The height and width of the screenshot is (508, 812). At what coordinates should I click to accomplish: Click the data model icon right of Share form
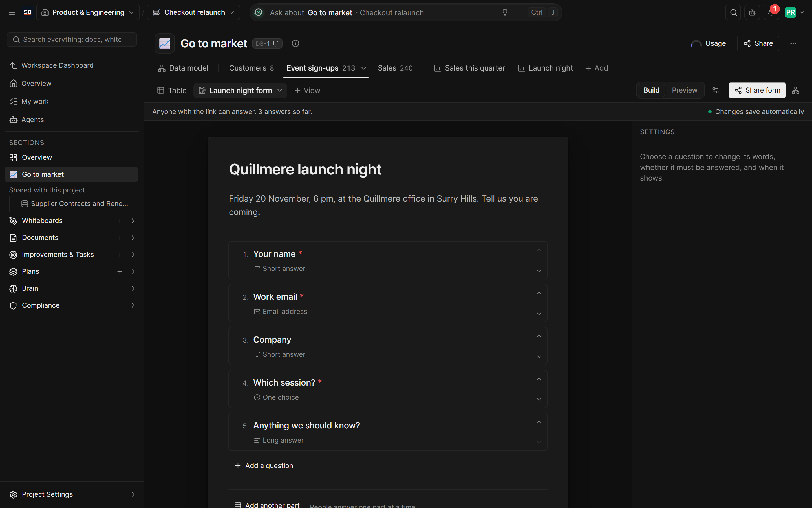(796, 90)
